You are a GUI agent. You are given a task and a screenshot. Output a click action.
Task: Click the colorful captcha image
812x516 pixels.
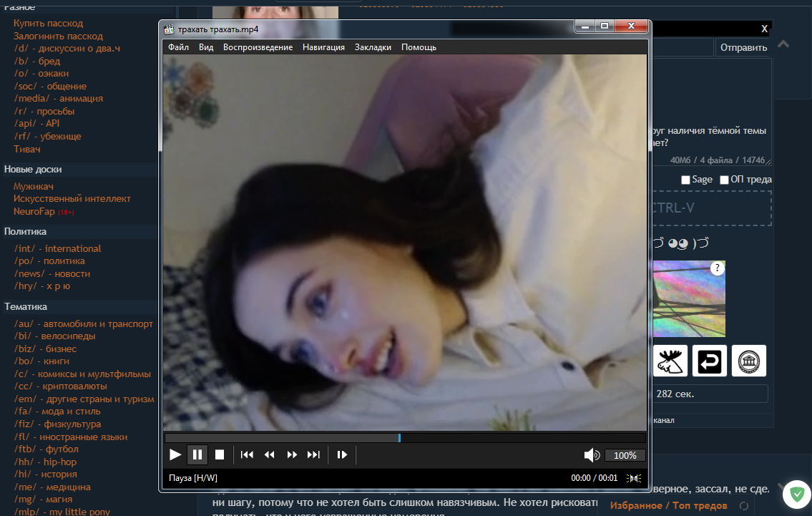689,299
